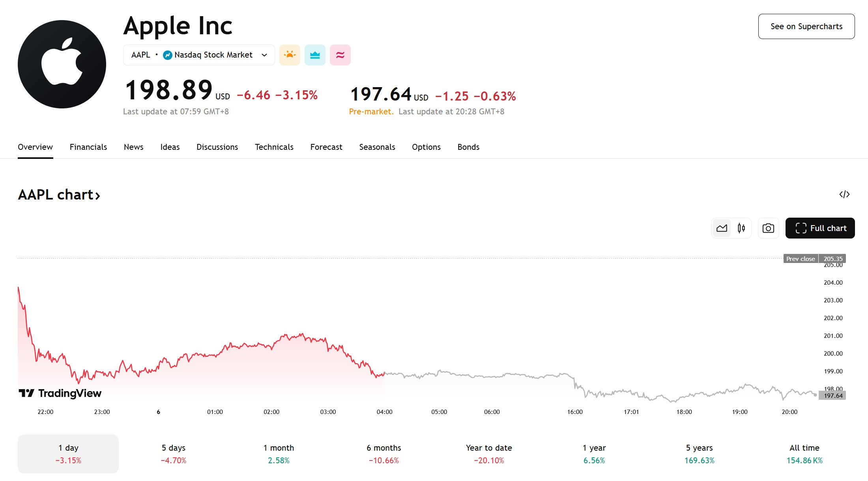Click See on Supercharts button
The image size is (868, 481).
[806, 26]
